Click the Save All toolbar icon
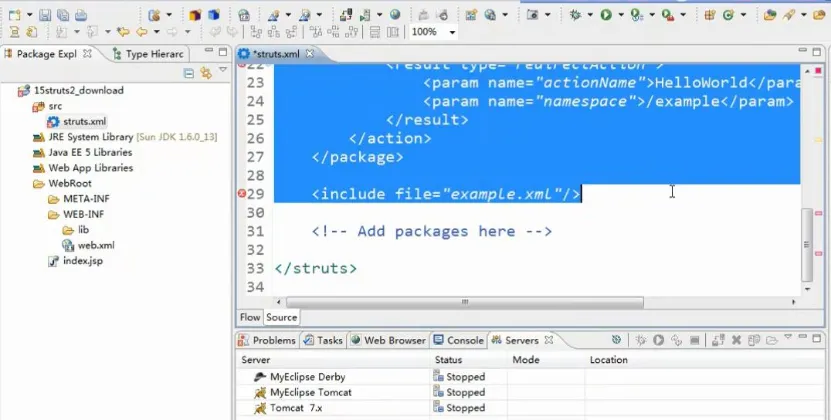Viewport: 831px width, 420px height. [63, 15]
